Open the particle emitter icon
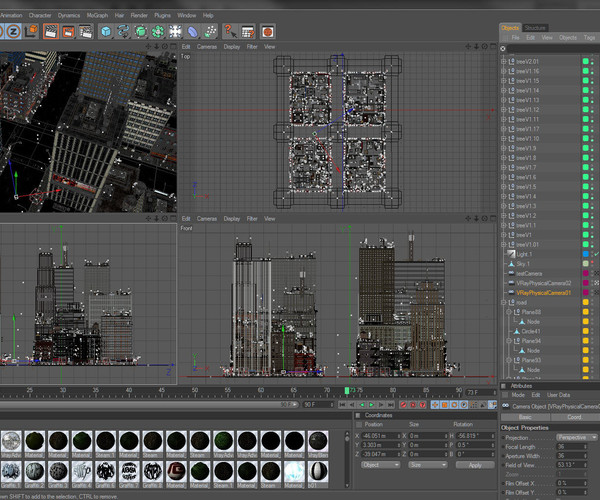This screenshot has width=600, height=500. tap(210, 31)
